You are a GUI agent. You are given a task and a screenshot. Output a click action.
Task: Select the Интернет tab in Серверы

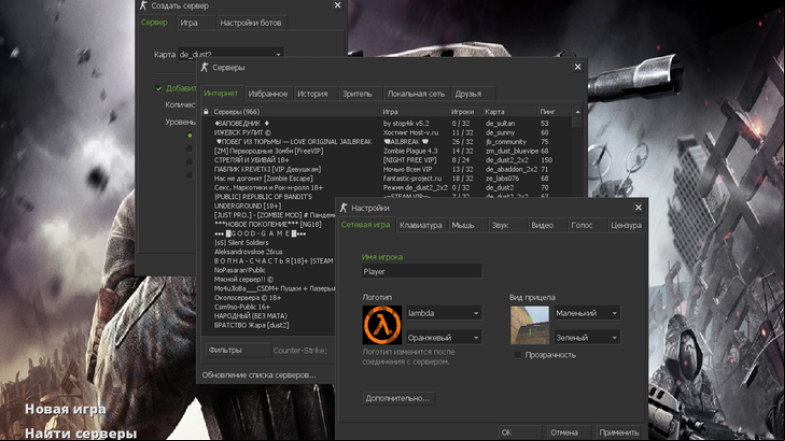point(221,93)
